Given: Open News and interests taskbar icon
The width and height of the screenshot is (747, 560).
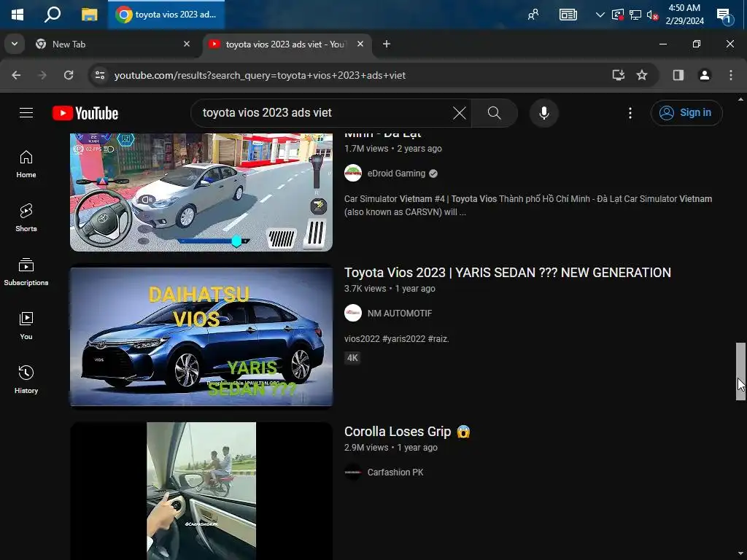Looking at the screenshot, I should point(568,15).
